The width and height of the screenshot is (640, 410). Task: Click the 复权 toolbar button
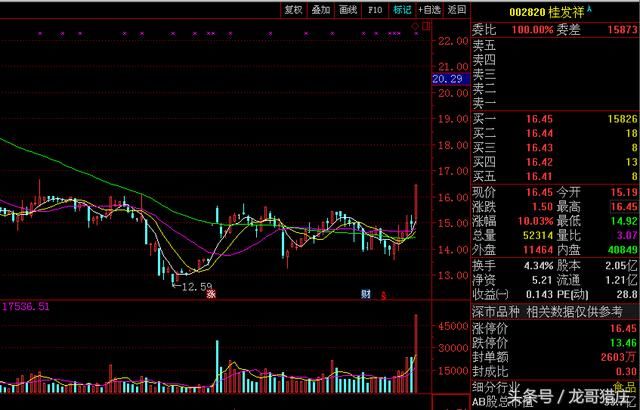[293, 9]
